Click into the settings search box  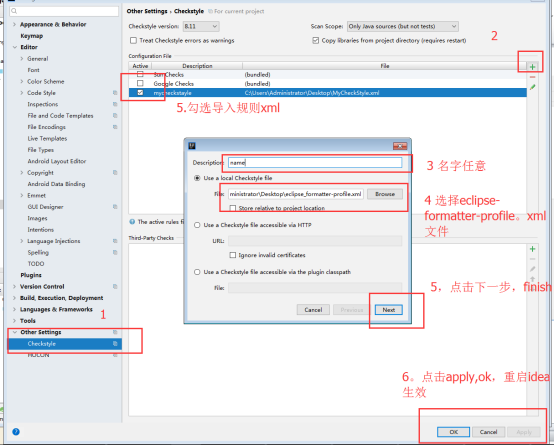(64, 11)
